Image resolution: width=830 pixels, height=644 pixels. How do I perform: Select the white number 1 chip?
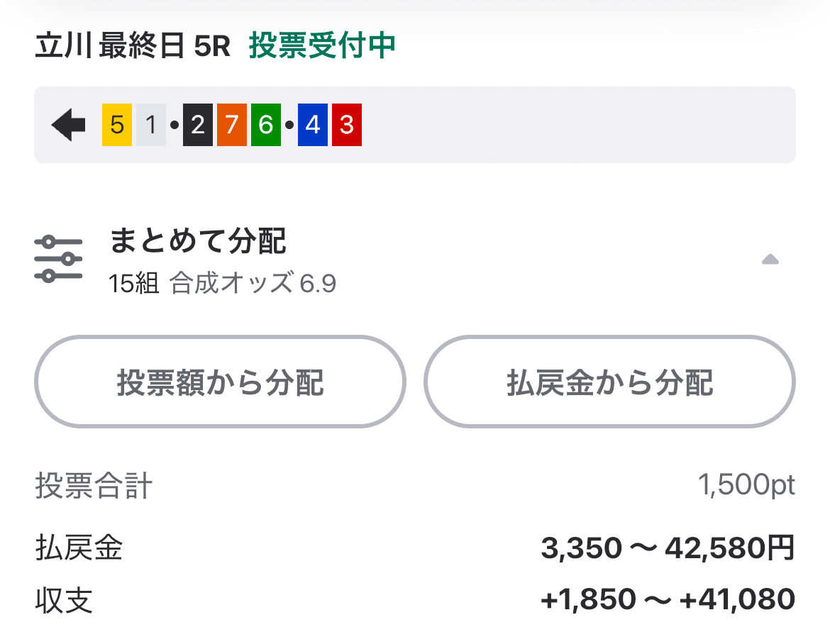click(150, 124)
